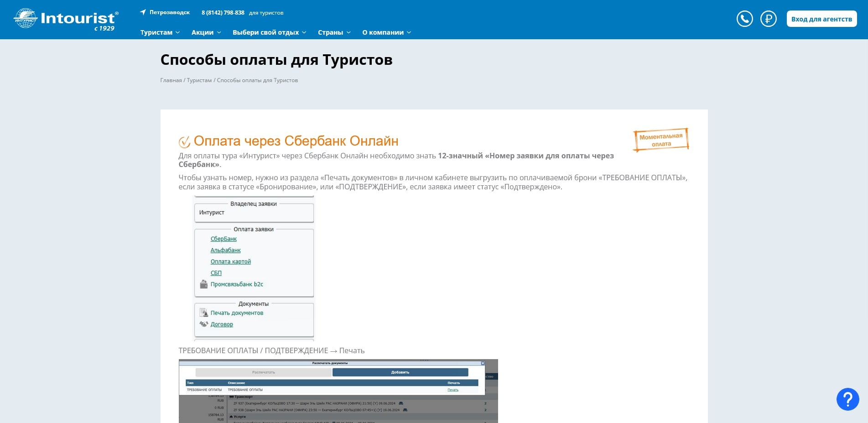The image size is (868, 423).
Task: Click the handshake icon beside Договор
Action: [203, 324]
